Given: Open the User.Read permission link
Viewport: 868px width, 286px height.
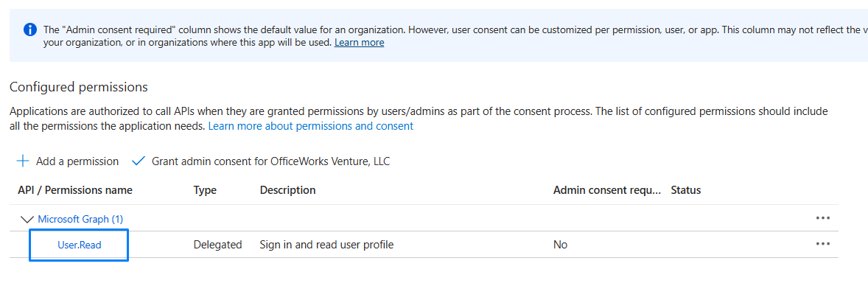Looking at the screenshot, I should (79, 245).
